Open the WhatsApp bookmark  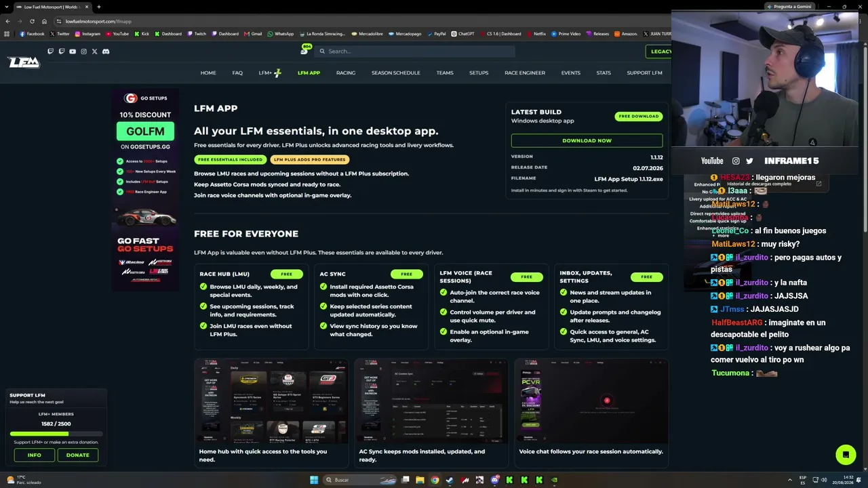(281, 34)
